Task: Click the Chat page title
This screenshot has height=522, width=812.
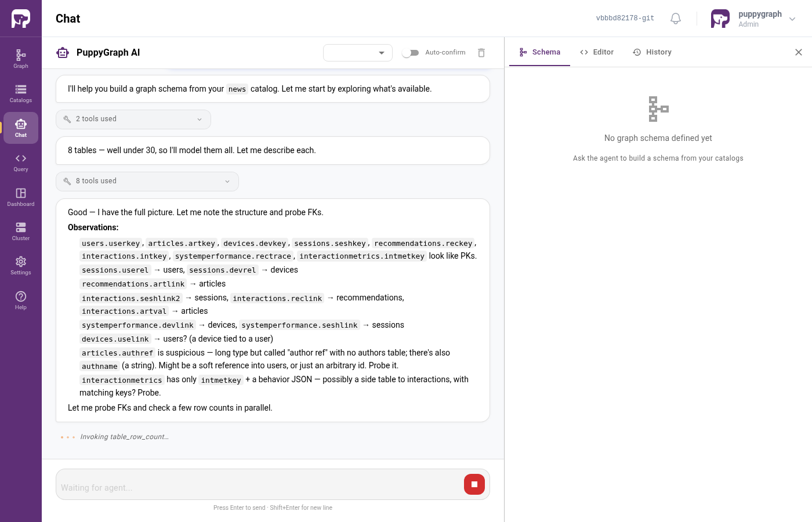Action: pyautogui.click(x=68, y=19)
